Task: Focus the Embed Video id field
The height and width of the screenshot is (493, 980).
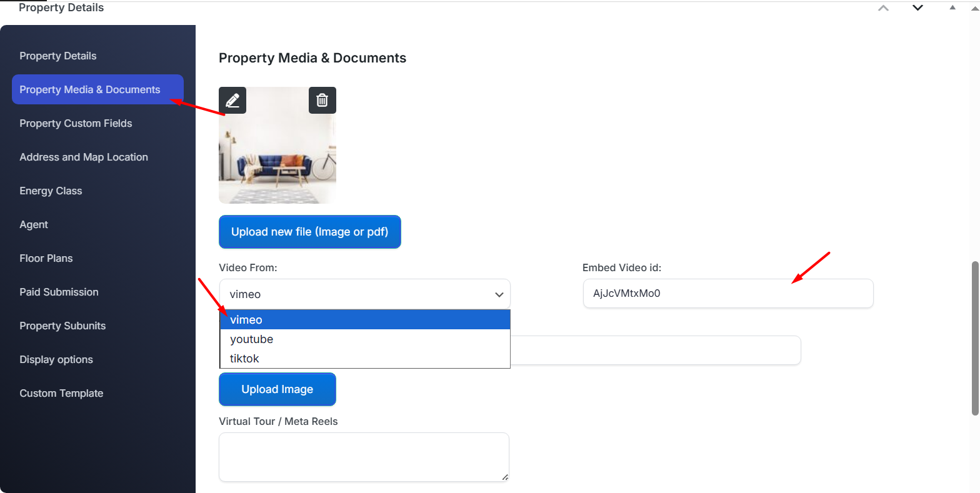Action: pyautogui.click(x=727, y=294)
